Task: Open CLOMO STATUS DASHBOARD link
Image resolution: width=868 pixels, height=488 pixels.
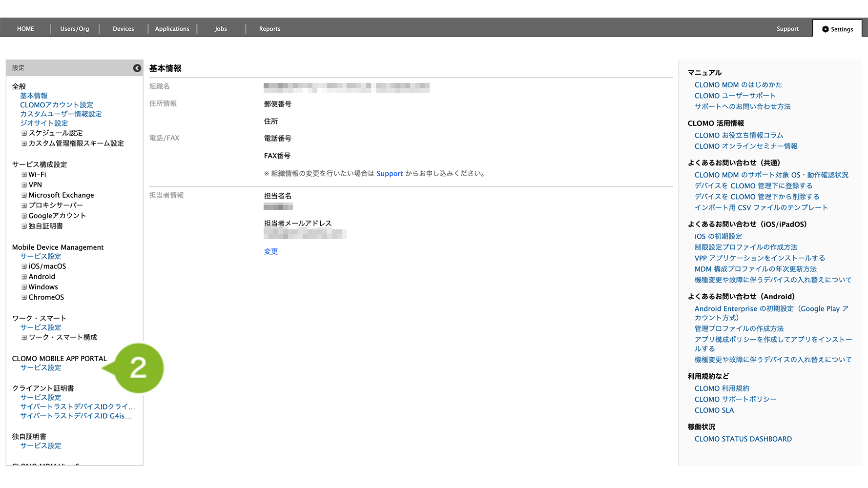Action: (743, 439)
